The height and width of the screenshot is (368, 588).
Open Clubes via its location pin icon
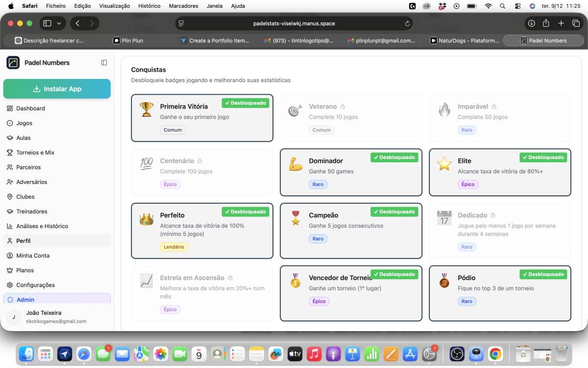(10, 197)
